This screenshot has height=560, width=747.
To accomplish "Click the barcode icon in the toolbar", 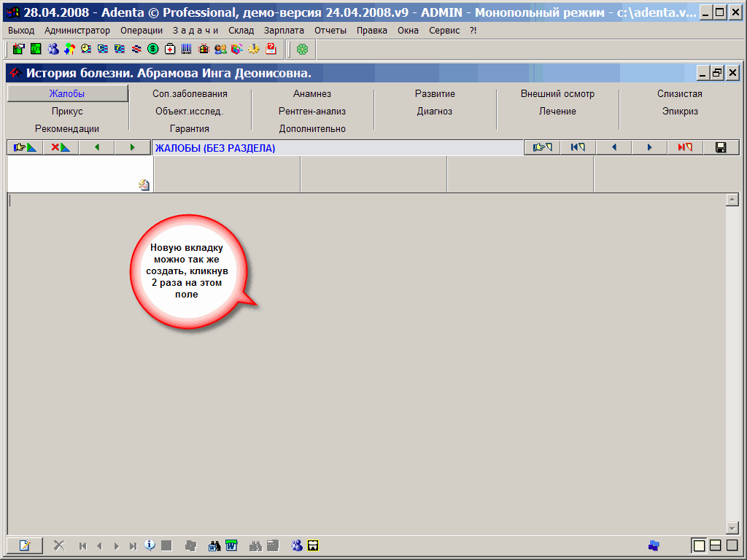I will click(x=187, y=49).
